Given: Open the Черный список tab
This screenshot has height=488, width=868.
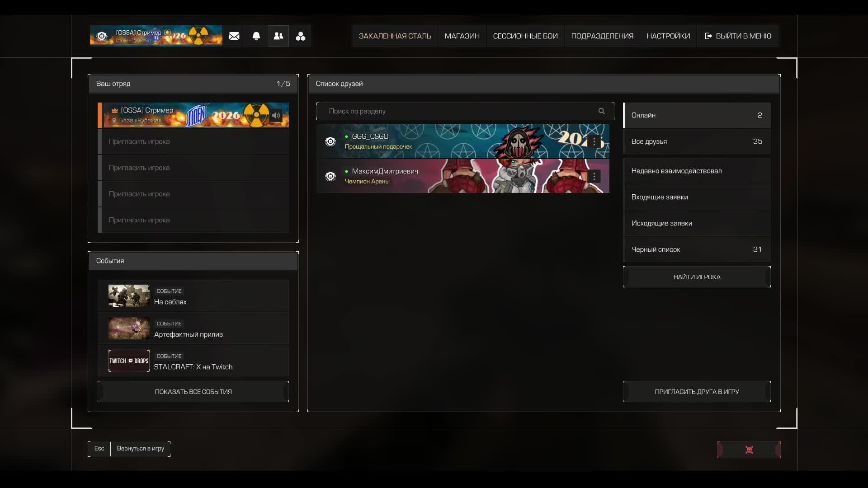Looking at the screenshot, I should click(x=696, y=249).
